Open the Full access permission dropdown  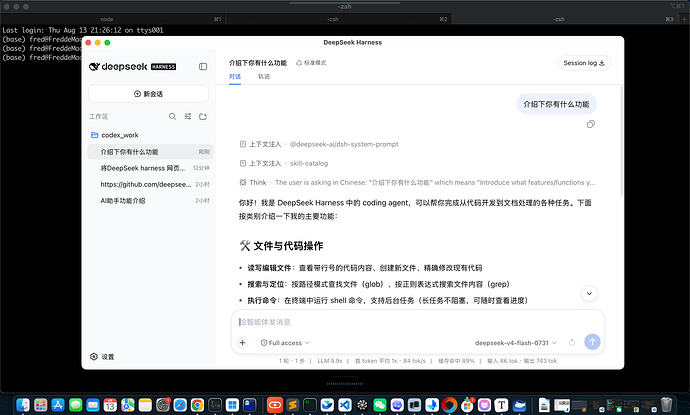tap(285, 342)
